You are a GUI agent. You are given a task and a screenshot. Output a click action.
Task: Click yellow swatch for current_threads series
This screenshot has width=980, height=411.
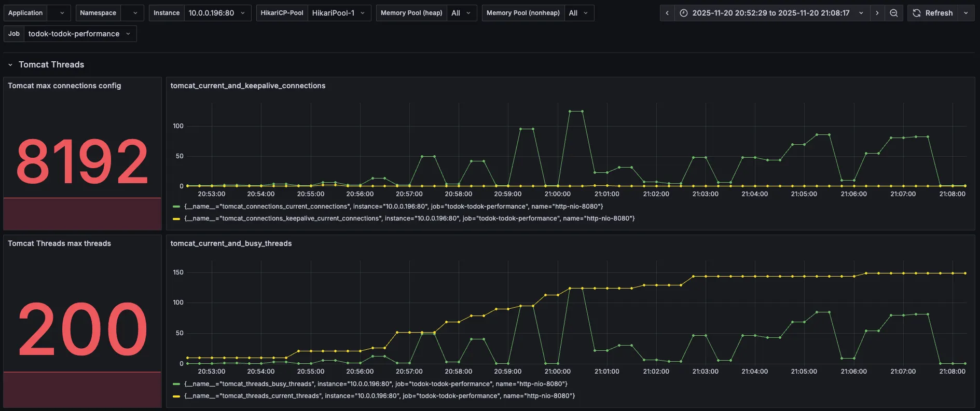[176, 396]
